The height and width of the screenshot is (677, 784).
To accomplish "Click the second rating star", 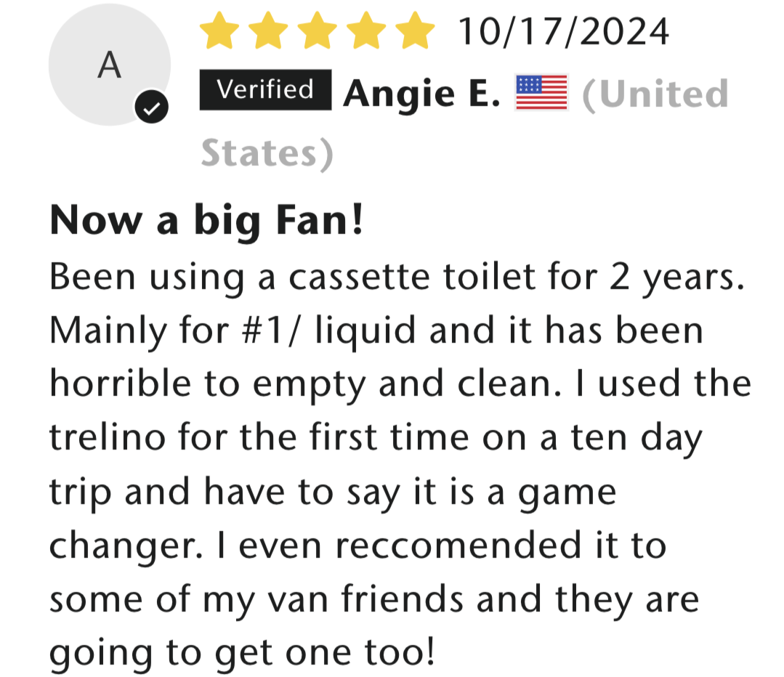I will pyautogui.click(x=268, y=31).
